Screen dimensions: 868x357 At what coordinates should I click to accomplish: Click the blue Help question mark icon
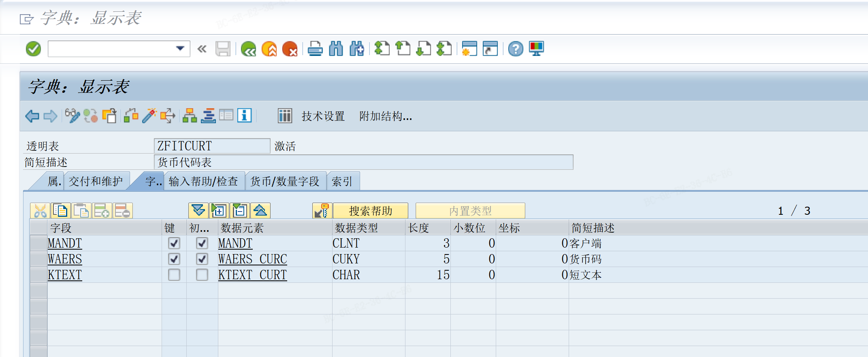516,49
